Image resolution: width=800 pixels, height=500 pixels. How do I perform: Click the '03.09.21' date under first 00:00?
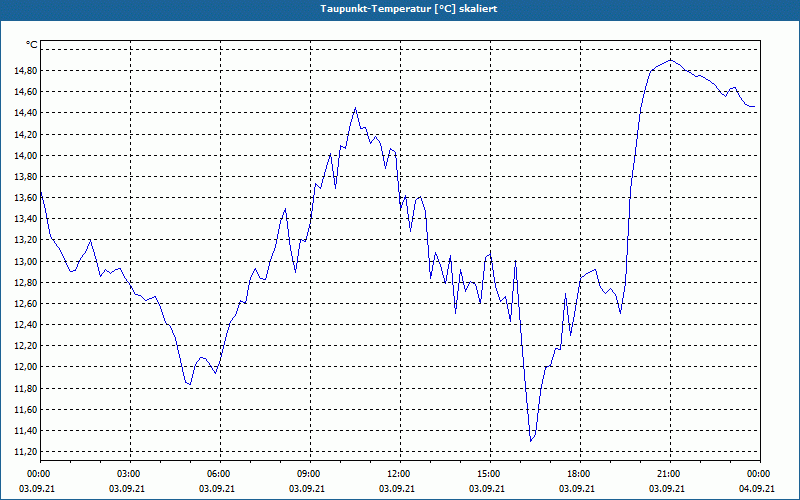point(37,488)
